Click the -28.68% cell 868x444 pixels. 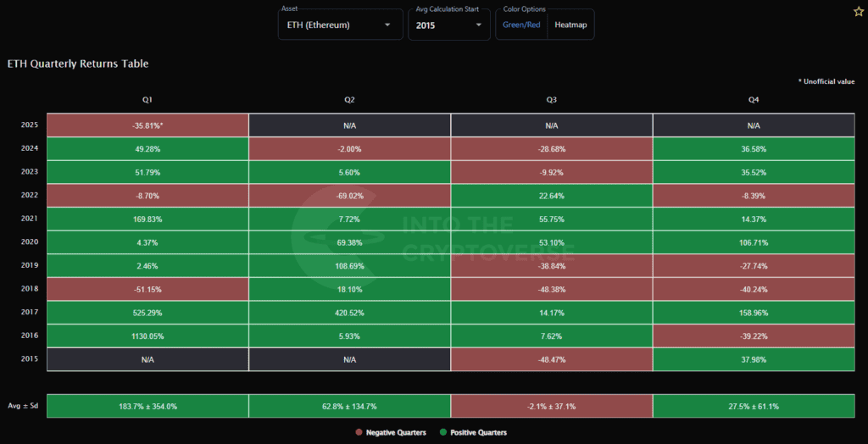552,149
